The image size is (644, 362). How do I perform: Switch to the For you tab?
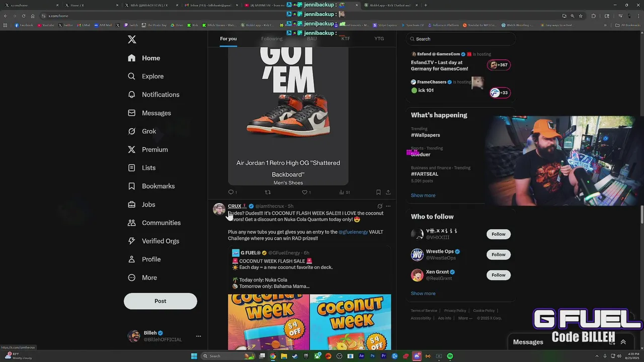228,39
